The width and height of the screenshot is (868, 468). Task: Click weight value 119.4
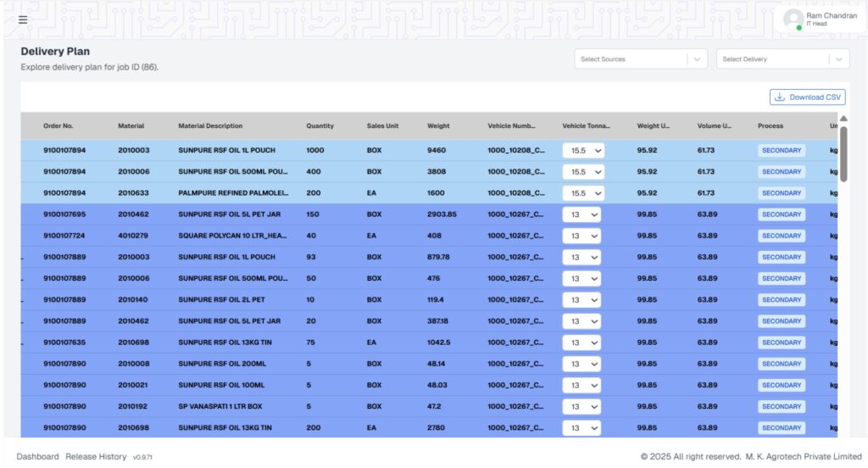[435, 299]
